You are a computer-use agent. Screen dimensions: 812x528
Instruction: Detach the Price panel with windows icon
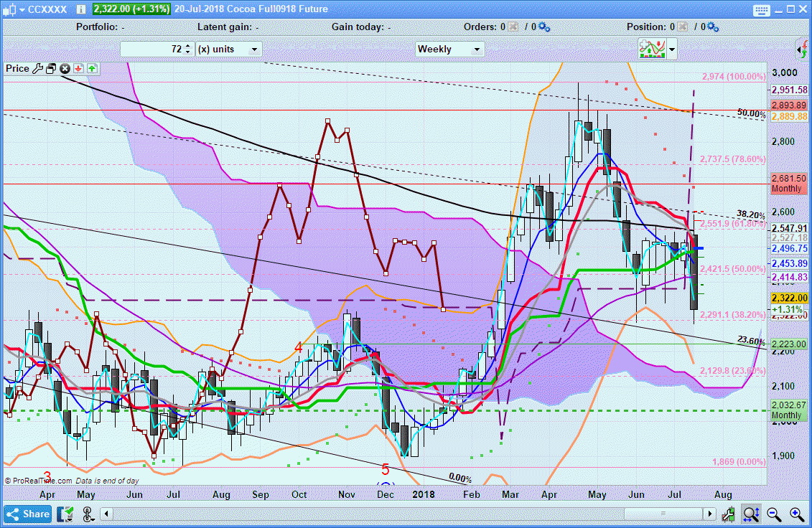click(x=51, y=69)
